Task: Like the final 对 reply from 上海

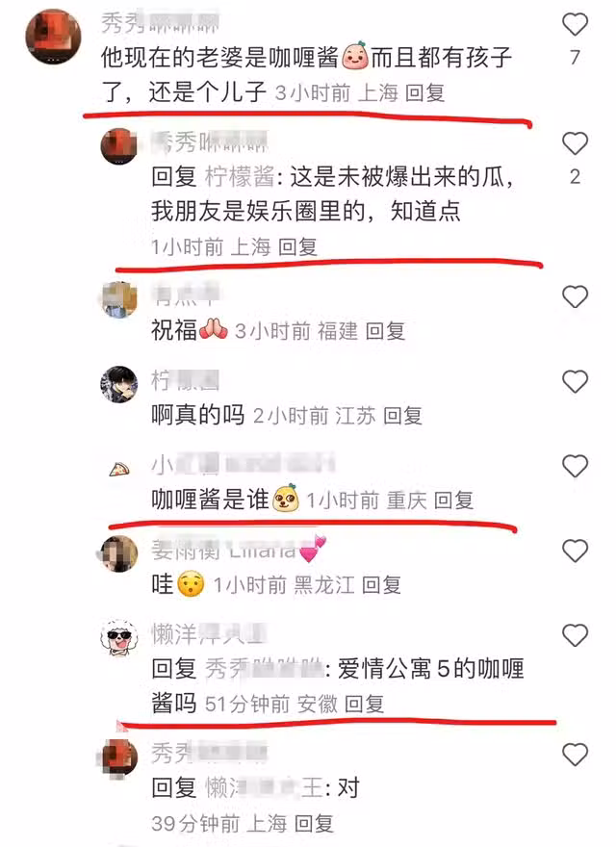Action: click(x=575, y=755)
